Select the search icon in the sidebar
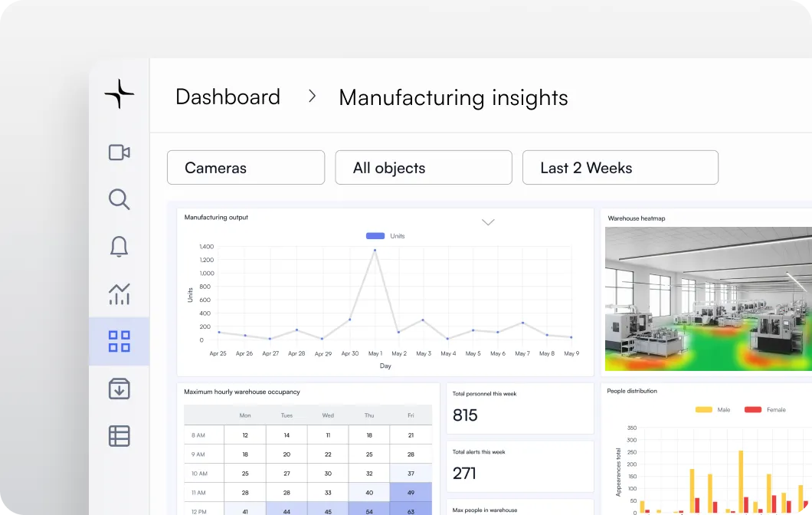 click(x=119, y=199)
